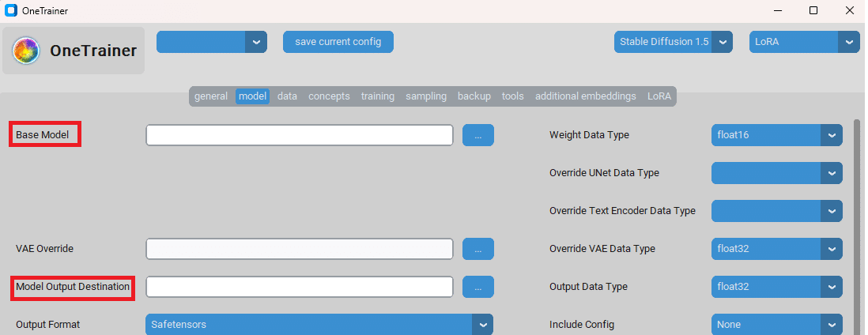Go to the data tab
Image resolution: width=868 pixels, height=335 pixels.
click(287, 96)
